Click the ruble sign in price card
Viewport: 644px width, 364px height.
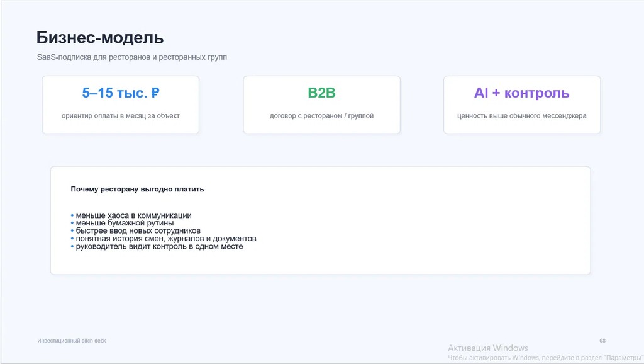[155, 93]
